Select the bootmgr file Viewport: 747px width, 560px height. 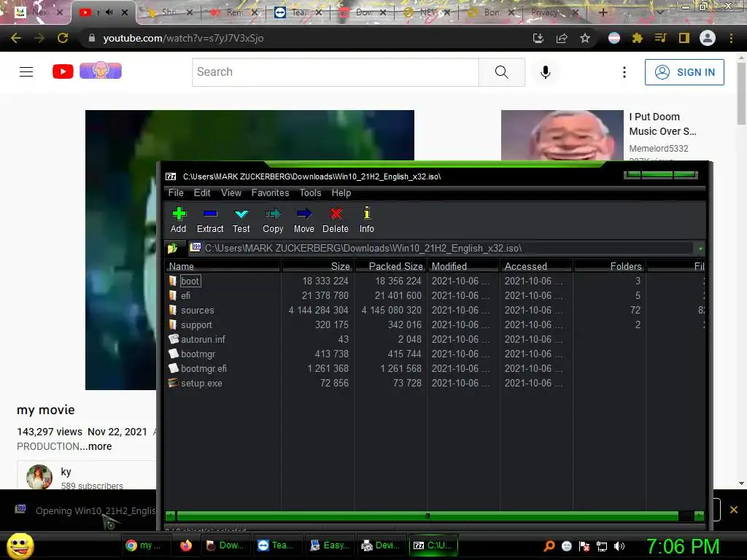tap(198, 354)
